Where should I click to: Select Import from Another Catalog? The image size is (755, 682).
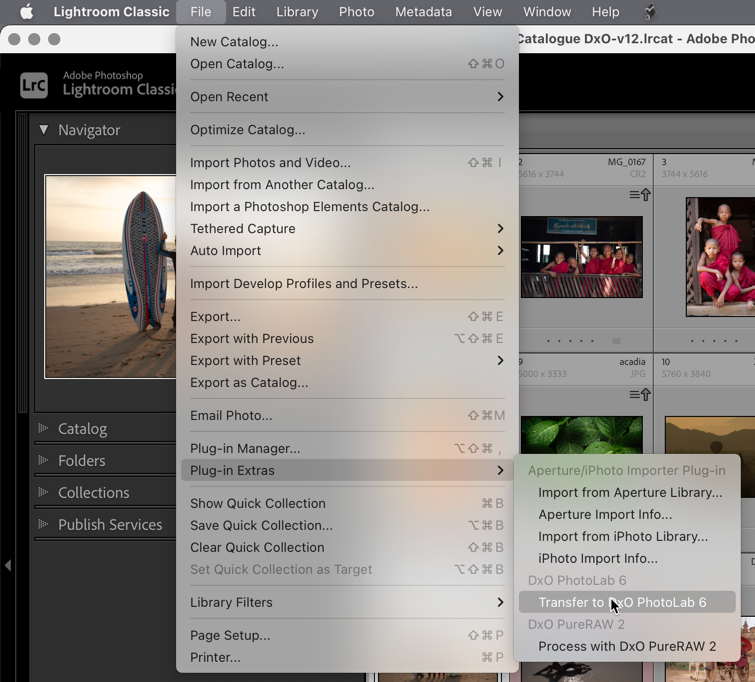tap(347, 185)
